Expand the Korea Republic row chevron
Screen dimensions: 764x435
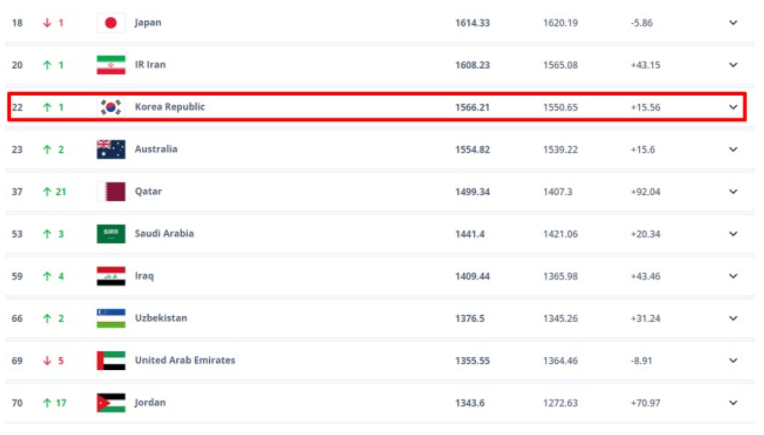pos(733,107)
